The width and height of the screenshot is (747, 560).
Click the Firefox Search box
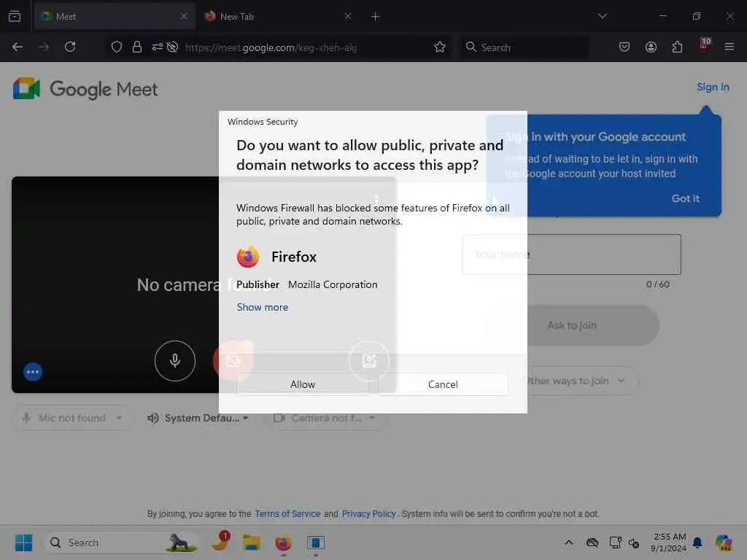tap(524, 47)
